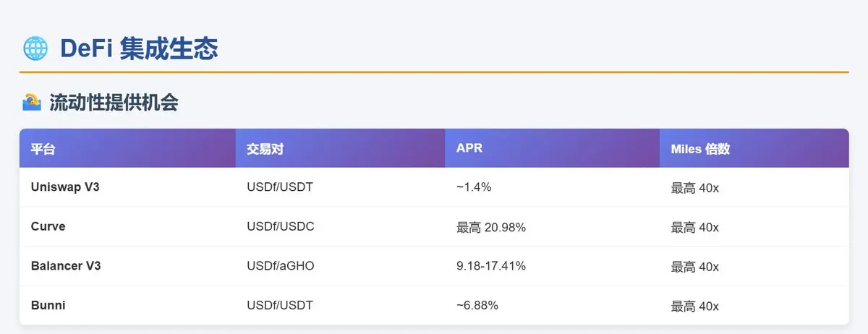Click USDf/USDT in the Bunni row

click(280, 305)
